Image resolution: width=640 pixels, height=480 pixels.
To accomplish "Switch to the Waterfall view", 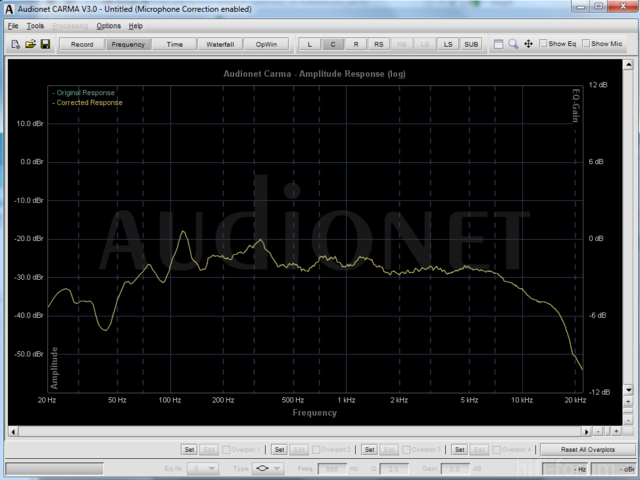I will tap(219, 44).
